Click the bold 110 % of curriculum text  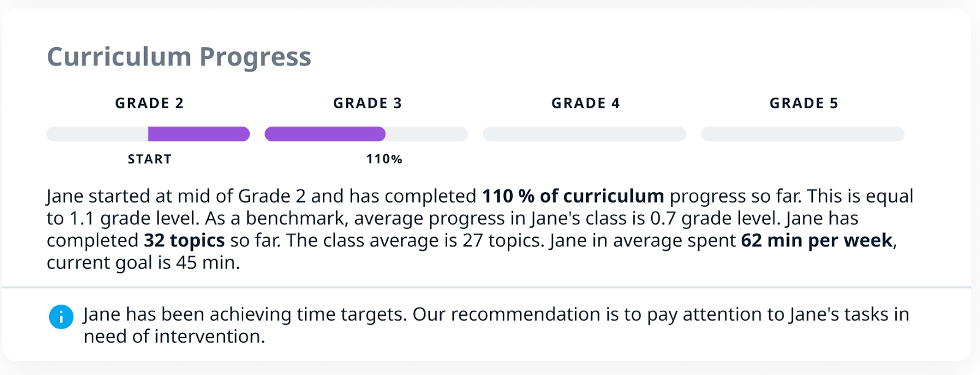573,196
